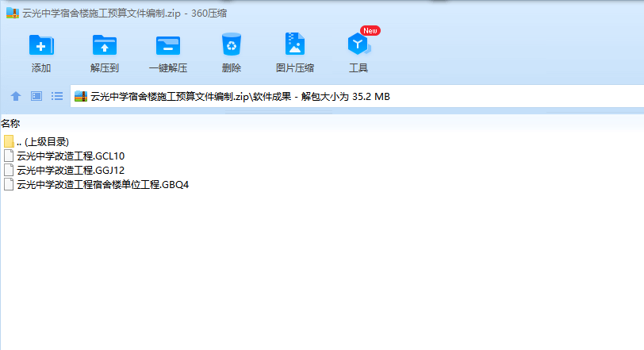Viewport: 644px width, 350px height.
Task: Sort by the 名称 column header
Action: tap(10, 123)
